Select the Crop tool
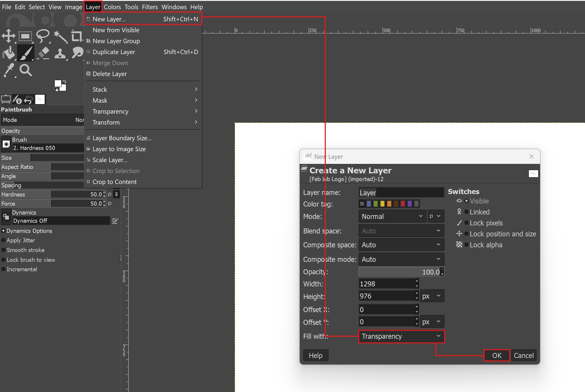The width and height of the screenshot is (585, 392). coord(77,36)
